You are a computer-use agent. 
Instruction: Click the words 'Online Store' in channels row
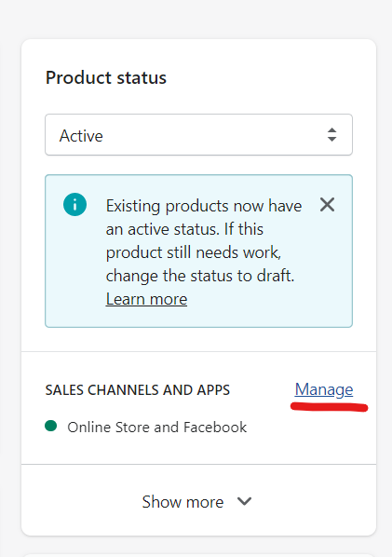109,427
